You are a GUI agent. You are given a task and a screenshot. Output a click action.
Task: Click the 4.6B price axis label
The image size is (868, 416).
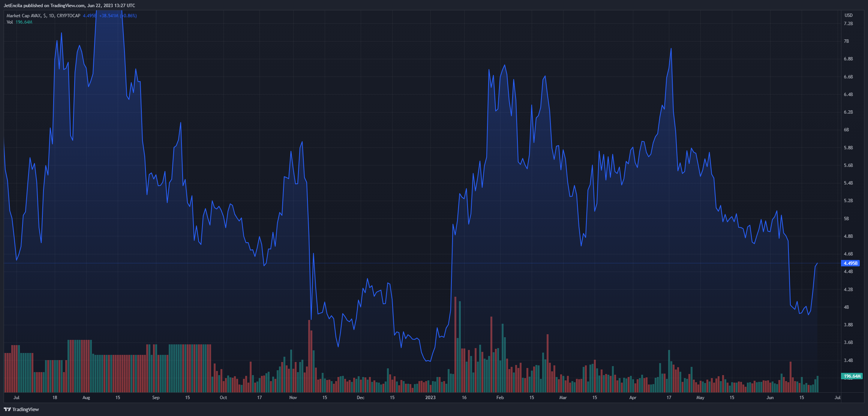[848, 254]
